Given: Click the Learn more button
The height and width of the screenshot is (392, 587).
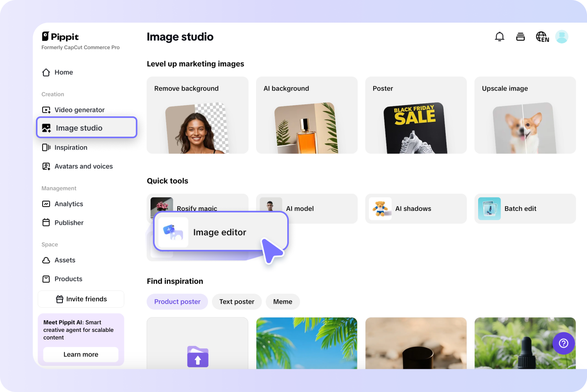Looking at the screenshot, I should [81, 354].
